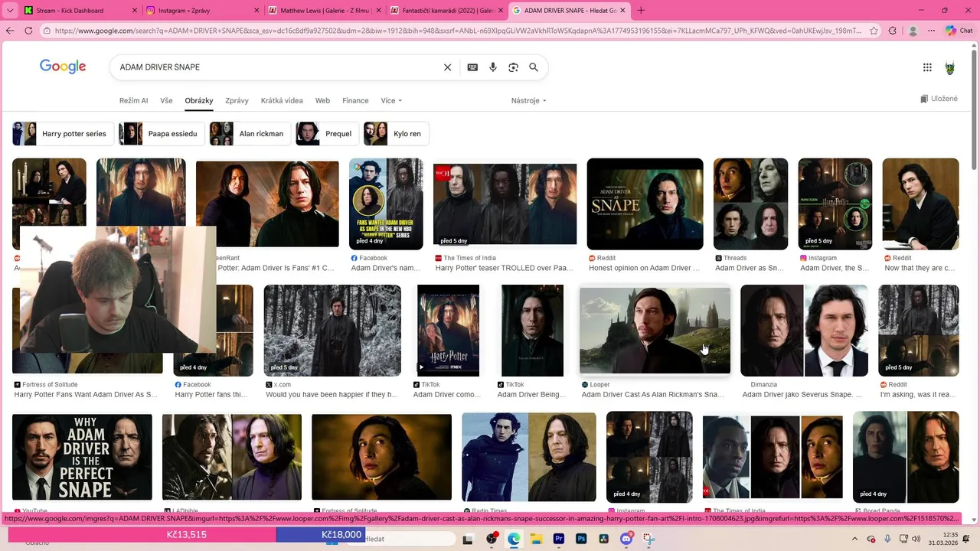This screenshot has height=551, width=980.
Task: Open Looper Adam Driver castle image
Action: click(655, 331)
